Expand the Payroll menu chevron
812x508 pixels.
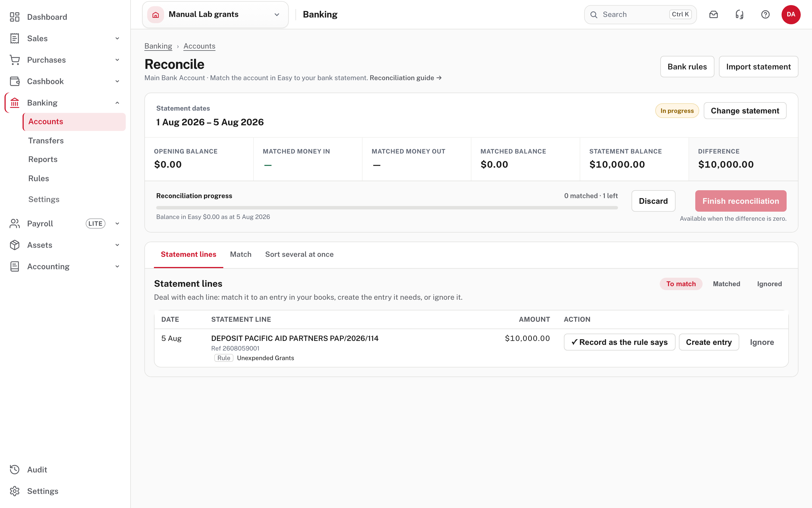(x=118, y=224)
